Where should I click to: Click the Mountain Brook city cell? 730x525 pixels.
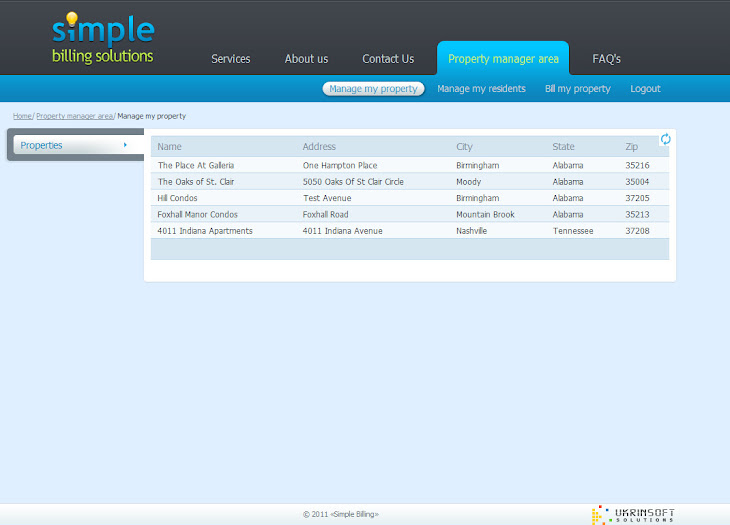(485, 215)
